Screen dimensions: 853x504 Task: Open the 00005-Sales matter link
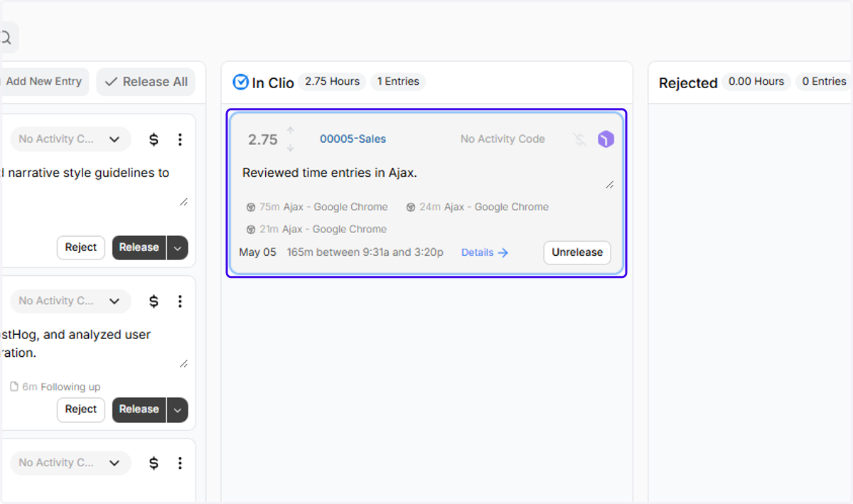[x=353, y=139]
